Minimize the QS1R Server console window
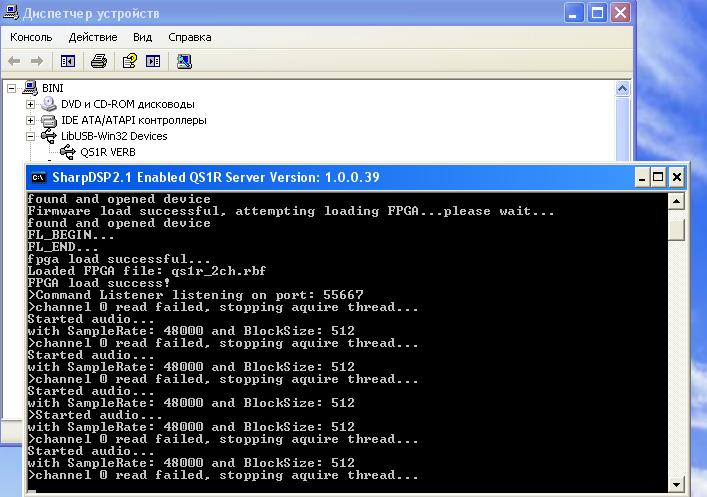This screenshot has width=707, height=497. [x=642, y=177]
